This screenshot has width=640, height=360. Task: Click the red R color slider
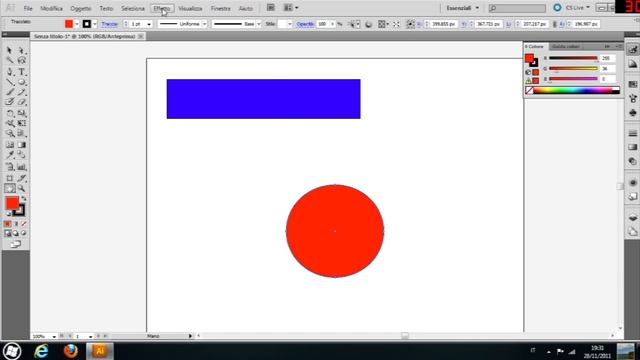click(573, 58)
